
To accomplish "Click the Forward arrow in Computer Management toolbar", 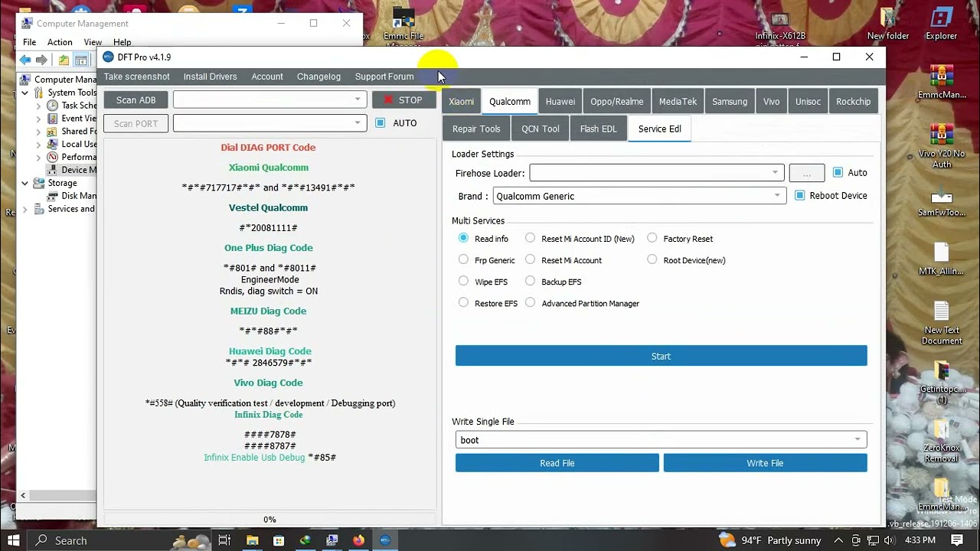I will [x=42, y=60].
